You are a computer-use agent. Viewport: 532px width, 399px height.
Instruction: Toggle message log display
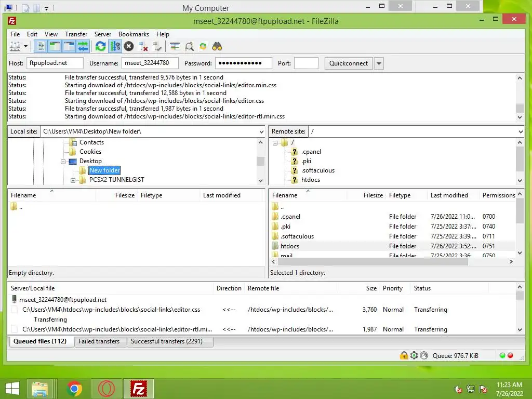coord(41,46)
